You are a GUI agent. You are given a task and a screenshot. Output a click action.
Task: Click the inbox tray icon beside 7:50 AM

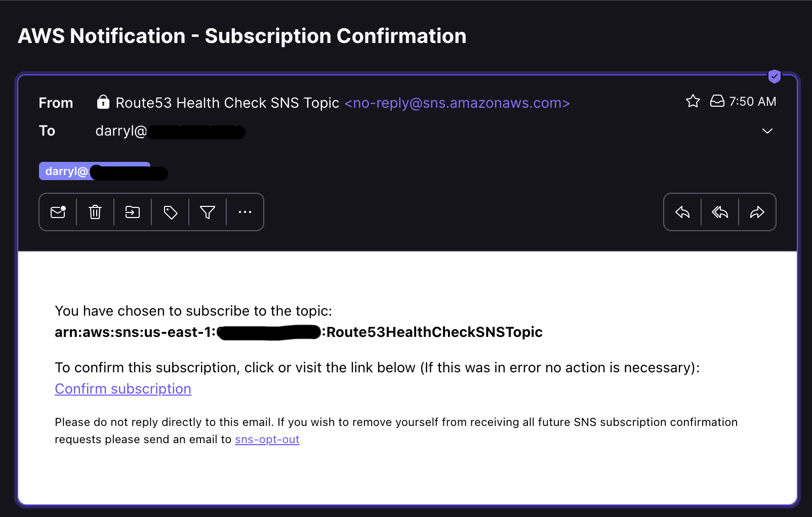[717, 101]
